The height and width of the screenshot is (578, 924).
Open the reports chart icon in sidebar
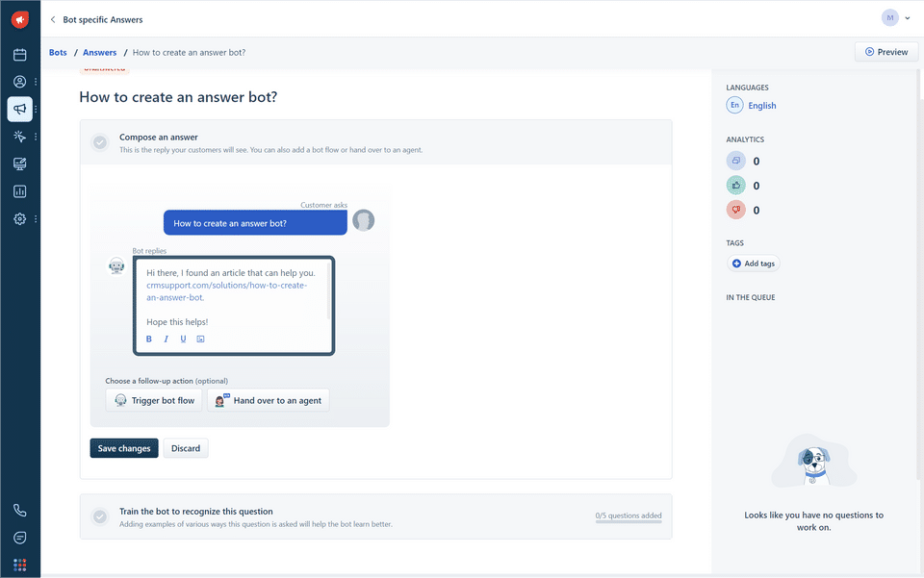click(19, 191)
